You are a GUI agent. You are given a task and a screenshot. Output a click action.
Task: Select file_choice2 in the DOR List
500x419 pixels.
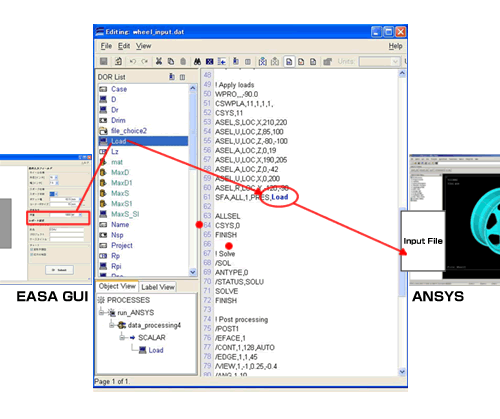[x=129, y=131]
